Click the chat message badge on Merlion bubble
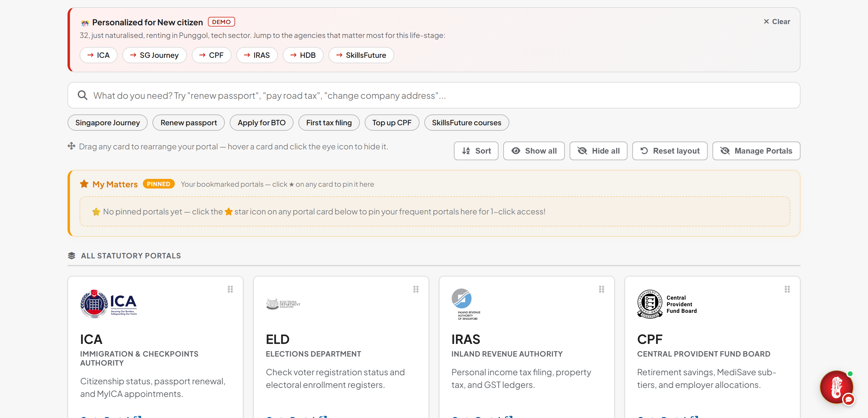Screen dimensions: 868x418 848,400
